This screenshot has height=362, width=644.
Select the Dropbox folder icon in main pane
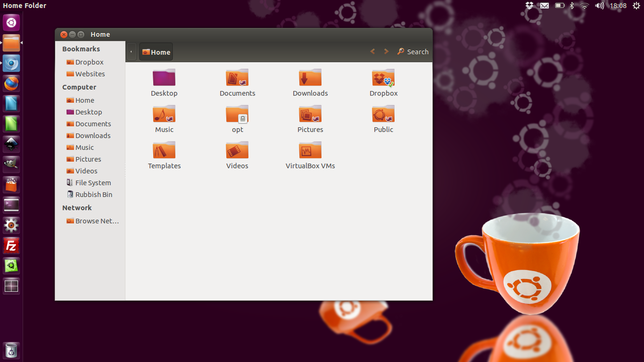coord(383,78)
